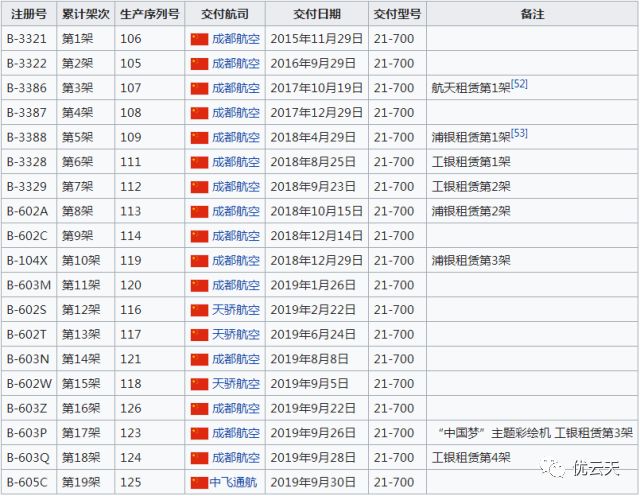640x496 pixels.
Task: Click the flag icon in the B-602C row
Action: tap(200, 236)
